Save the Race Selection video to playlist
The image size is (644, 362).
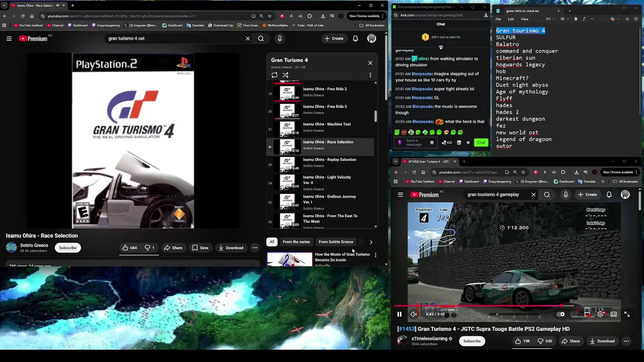tap(200, 247)
